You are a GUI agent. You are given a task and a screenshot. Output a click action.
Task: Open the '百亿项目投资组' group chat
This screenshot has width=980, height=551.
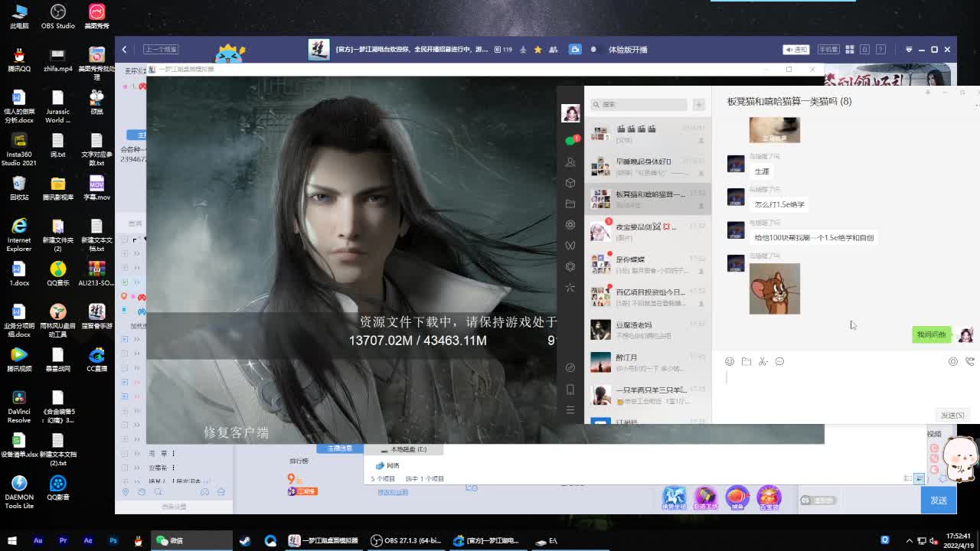(648, 297)
